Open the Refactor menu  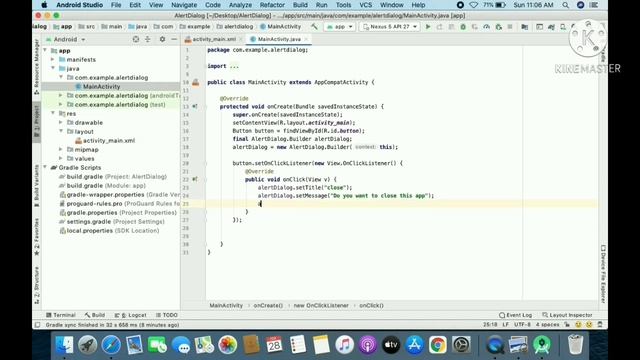[272, 5]
